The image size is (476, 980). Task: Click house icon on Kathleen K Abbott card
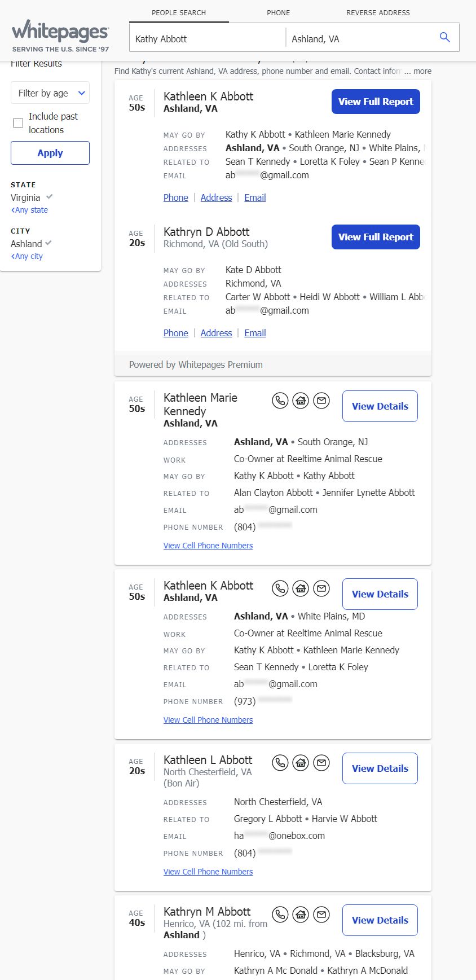click(301, 588)
